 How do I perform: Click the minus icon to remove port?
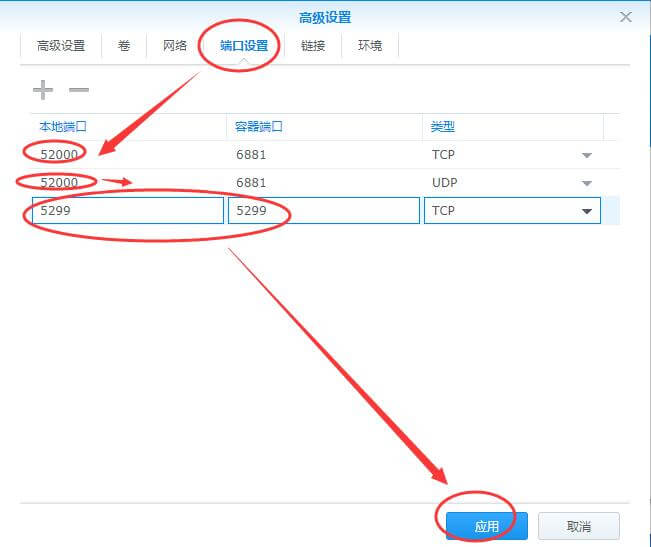tap(78, 91)
